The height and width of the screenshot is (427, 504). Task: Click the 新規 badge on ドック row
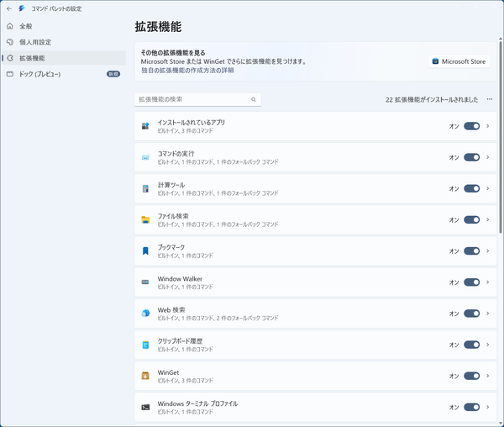tap(113, 74)
